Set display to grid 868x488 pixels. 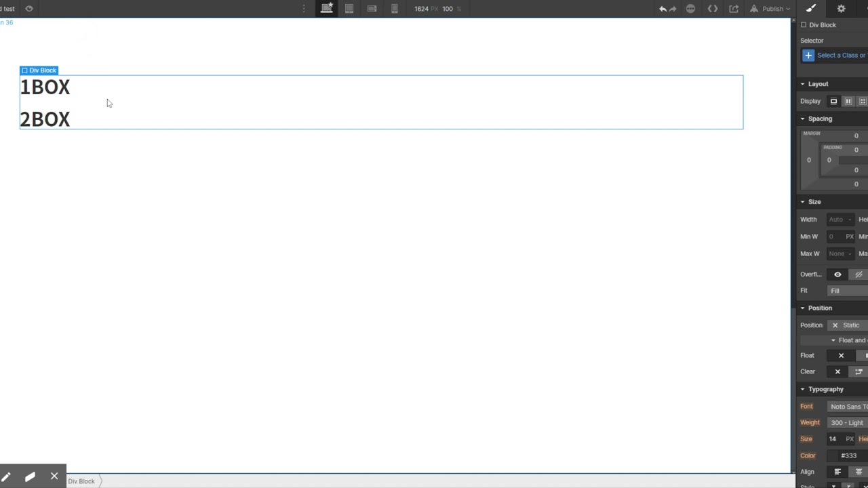862,101
